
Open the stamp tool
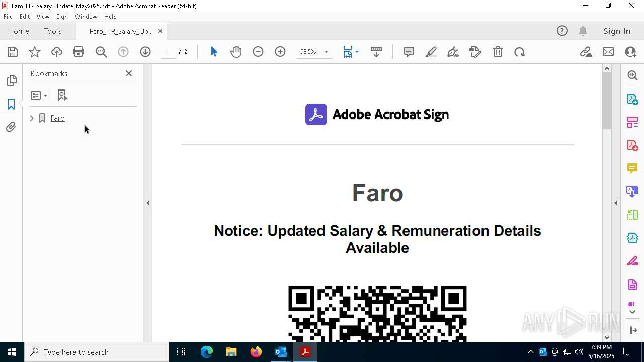click(x=475, y=52)
